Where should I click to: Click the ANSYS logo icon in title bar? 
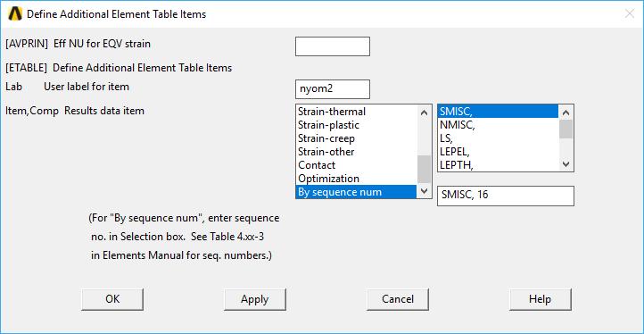pyautogui.click(x=15, y=14)
